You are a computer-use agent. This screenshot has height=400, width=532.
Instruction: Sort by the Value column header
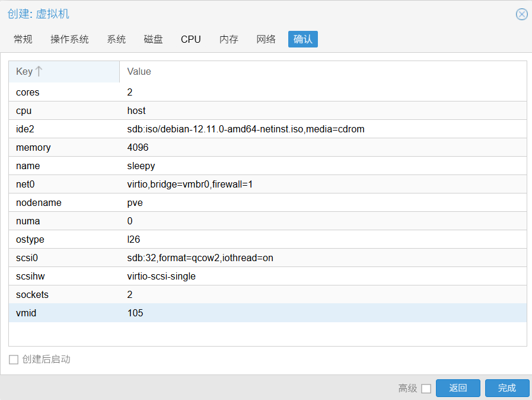pos(323,72)
